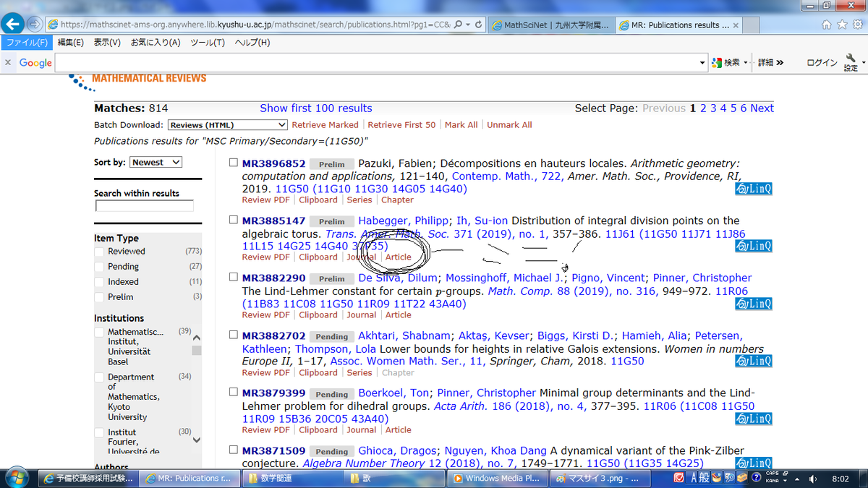Click the address bar search magnifier icon
868x488 pixels.
457,24
